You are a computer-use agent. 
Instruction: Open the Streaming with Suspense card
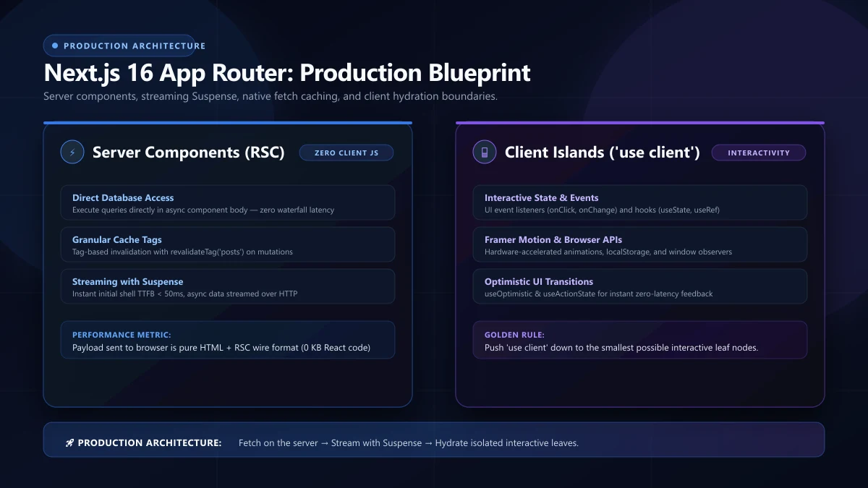tap(228, 286)
